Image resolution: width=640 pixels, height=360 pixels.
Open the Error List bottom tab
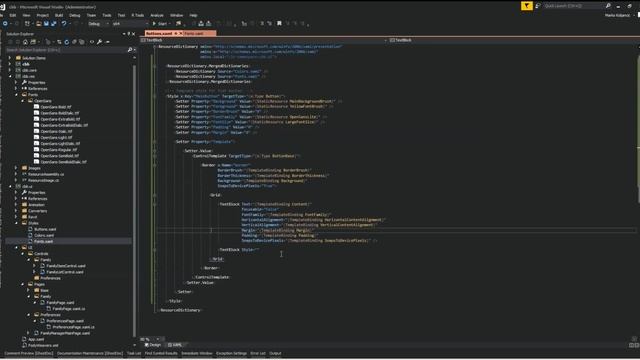tap(258, 353)
